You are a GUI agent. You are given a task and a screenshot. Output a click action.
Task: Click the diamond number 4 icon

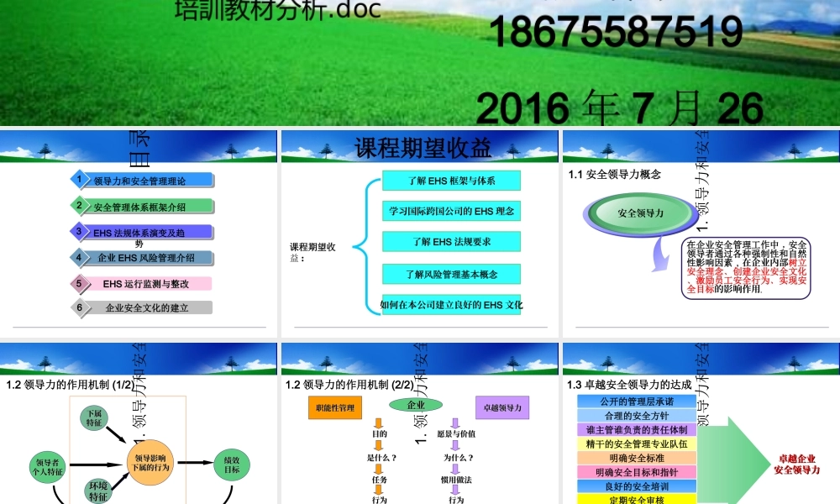(79, 257)
